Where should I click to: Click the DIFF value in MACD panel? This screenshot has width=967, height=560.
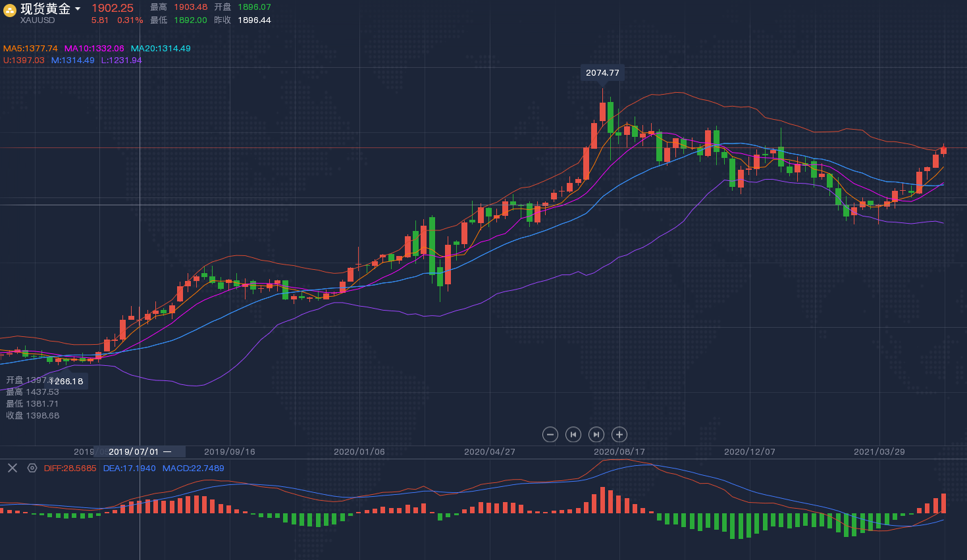pyautogui.click(x=70, y=469)
